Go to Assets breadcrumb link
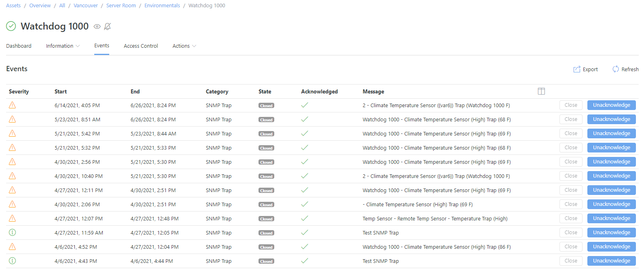The width and height of the screenshot is (644, 273). point(13,6)
